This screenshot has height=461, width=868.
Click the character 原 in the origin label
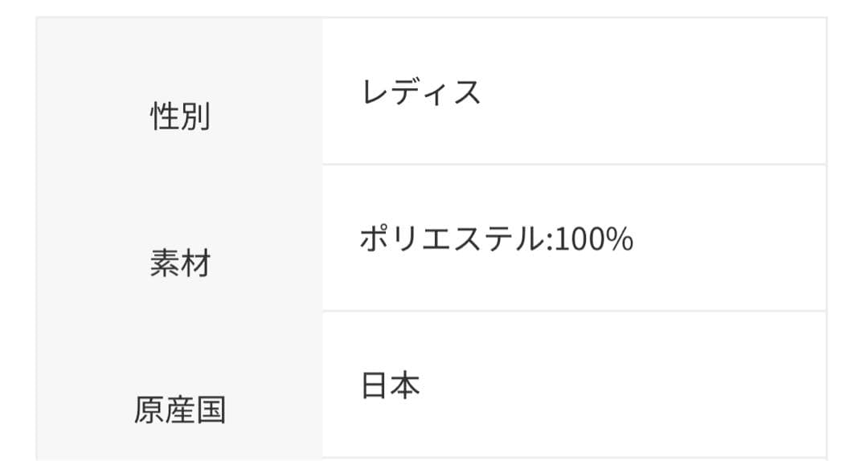point(149,410)
